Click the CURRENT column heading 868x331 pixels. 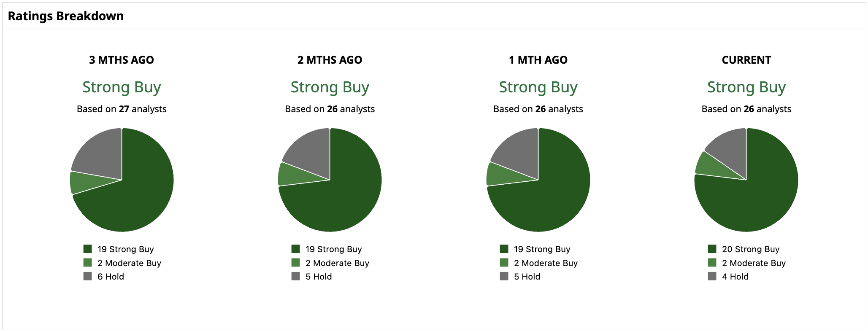coord(746,60)
